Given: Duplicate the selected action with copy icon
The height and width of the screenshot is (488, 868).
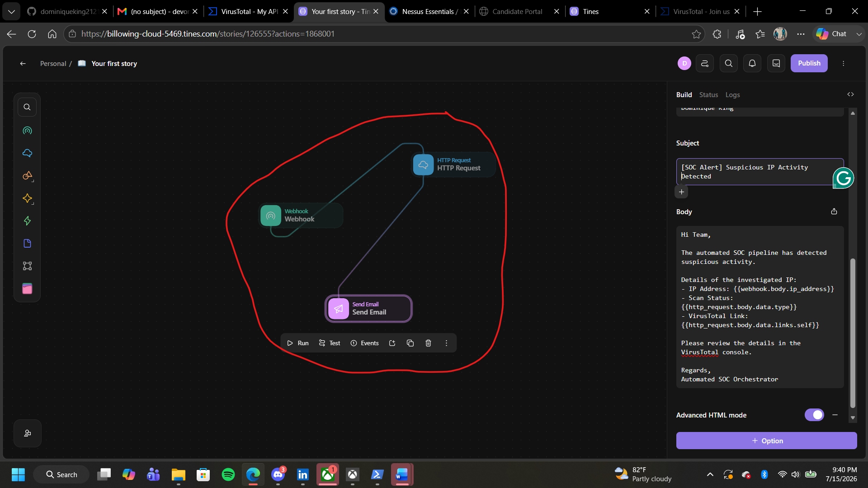Looking at the screenshot, I should pyautogui.click(x=410, y=343).
